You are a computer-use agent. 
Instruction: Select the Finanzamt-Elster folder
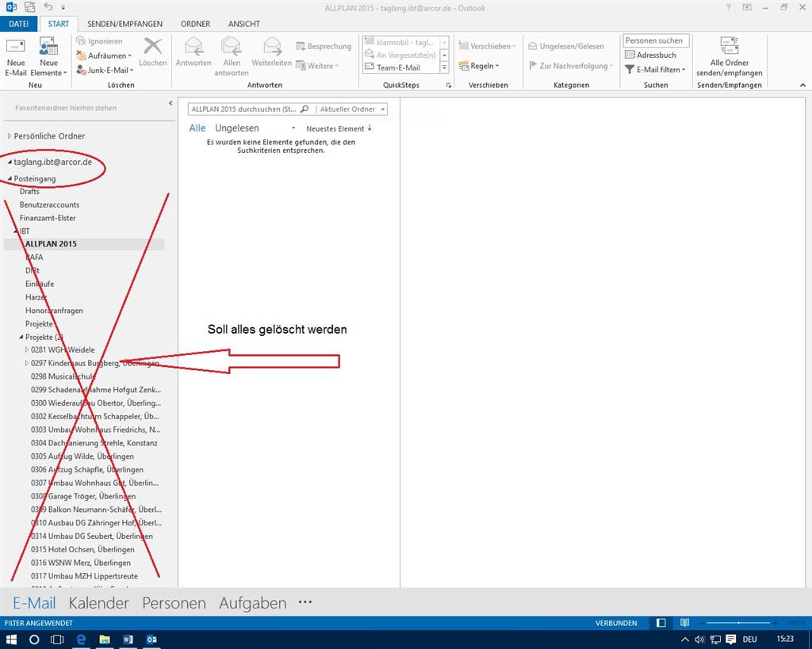pos(48,218)
